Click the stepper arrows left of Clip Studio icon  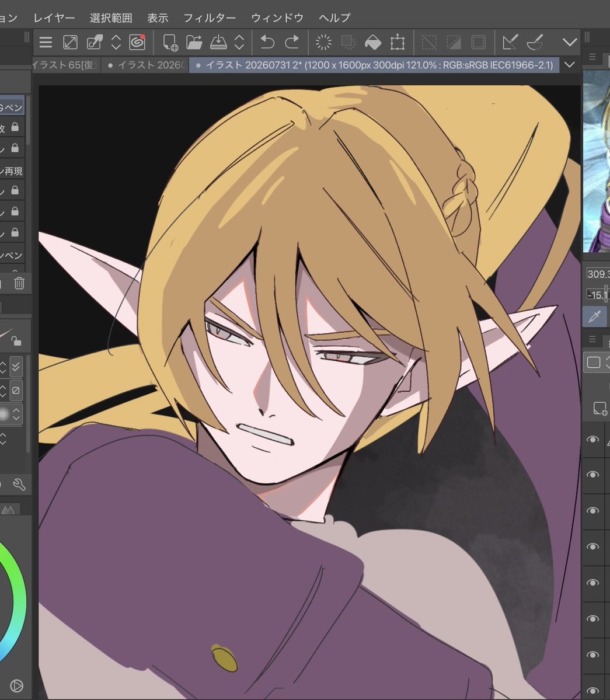pyautogui.click(x=116, y=43)
